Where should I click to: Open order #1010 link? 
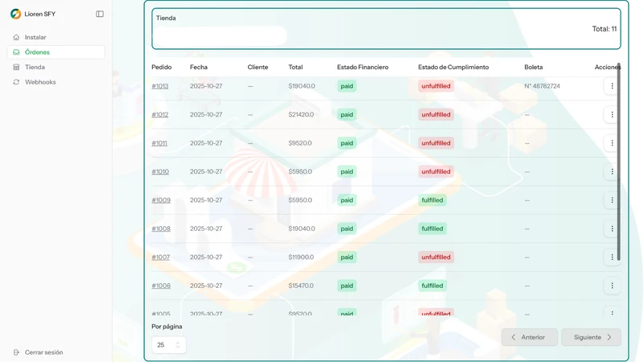160,171
